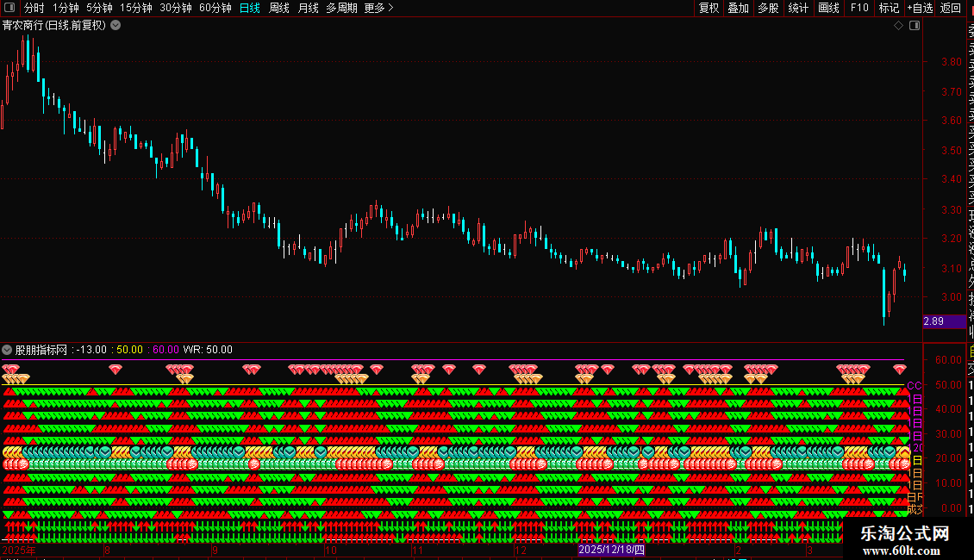Switch to 月线 monthly chart
The height and width of the screenshot is (560, 974).
(x=308, y=8)
